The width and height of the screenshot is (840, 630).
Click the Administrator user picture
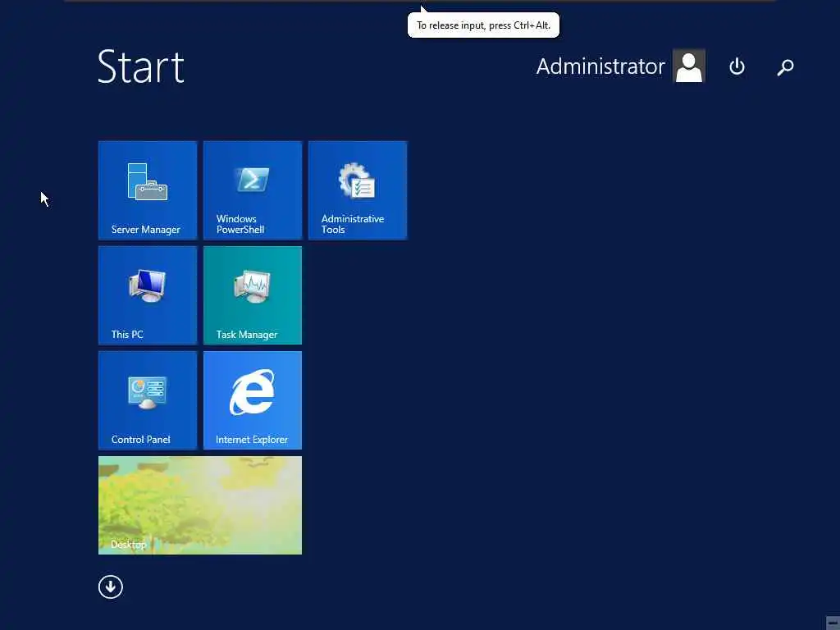[x=689, y=66]
